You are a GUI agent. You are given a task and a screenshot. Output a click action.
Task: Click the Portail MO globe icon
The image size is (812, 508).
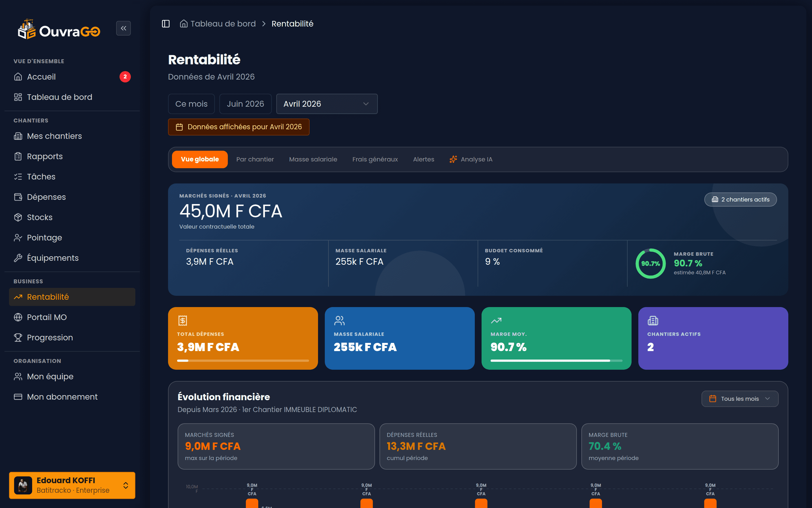[18, 317]
